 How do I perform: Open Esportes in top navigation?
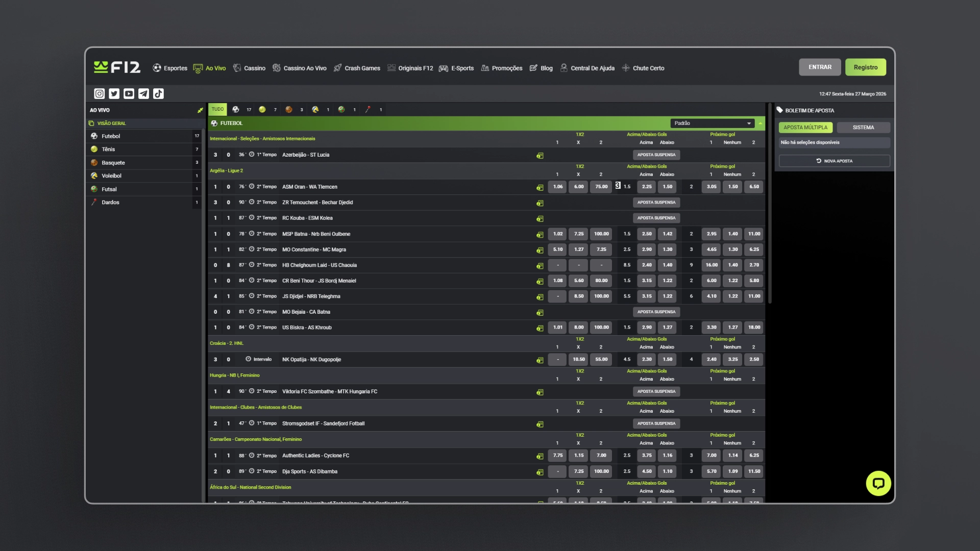pos(170,68)
